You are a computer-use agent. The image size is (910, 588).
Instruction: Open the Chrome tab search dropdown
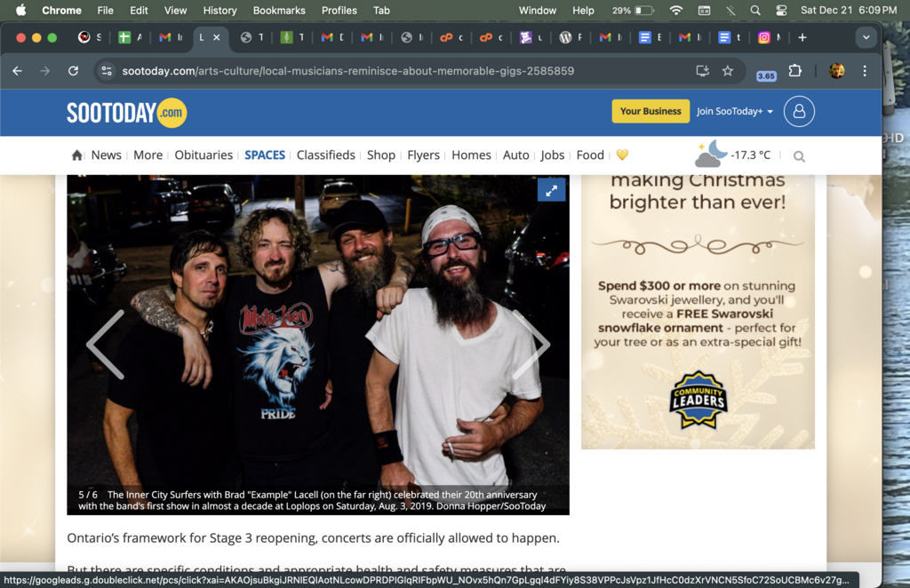866,37
